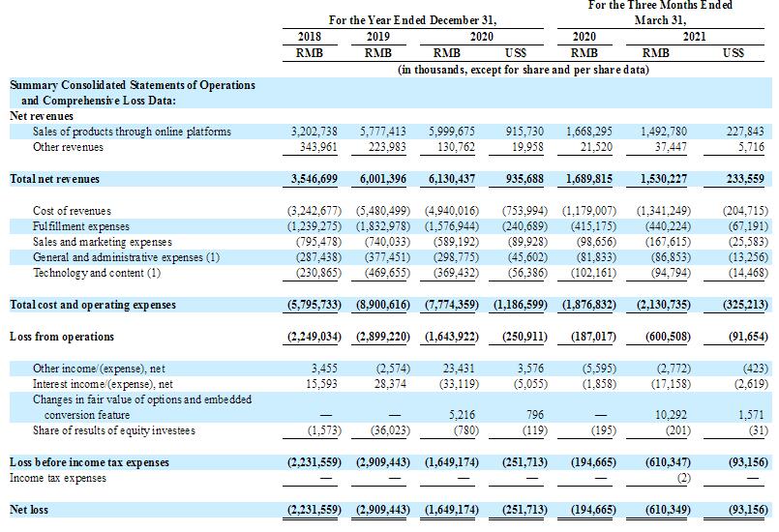Select 'Share of results of equity investees' label

point(114,430)
